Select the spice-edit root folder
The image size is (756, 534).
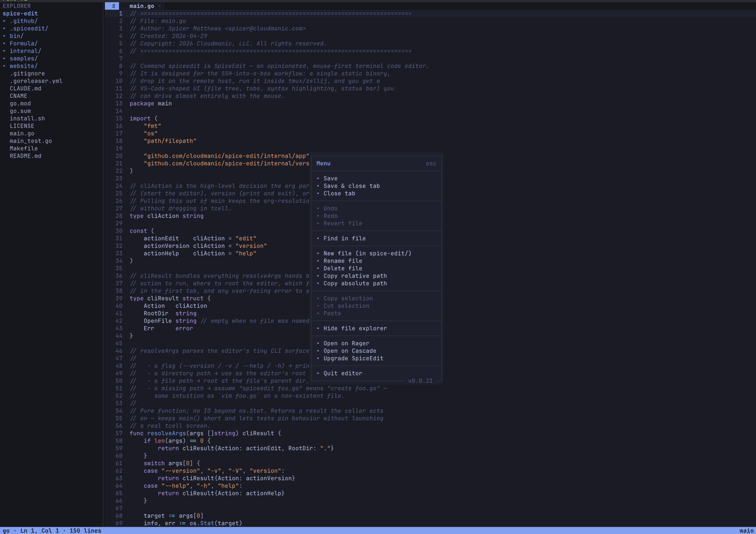click(x=20, y=14)
